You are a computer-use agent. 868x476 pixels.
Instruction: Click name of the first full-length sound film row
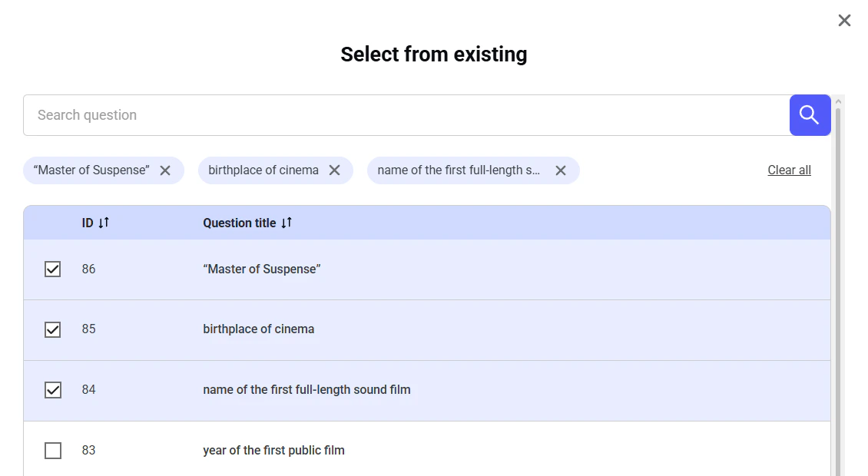click(306, 390)
